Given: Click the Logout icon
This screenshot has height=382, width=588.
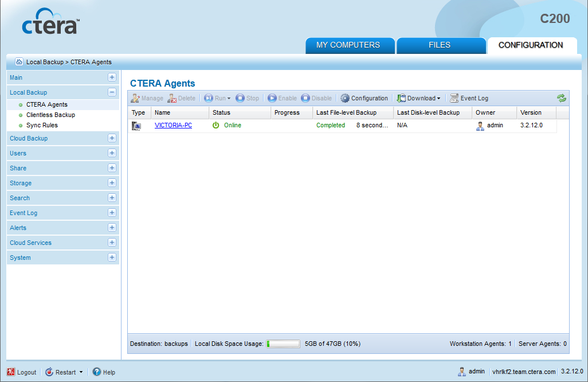Looking at the screenshot, I should tap(11, 372).
